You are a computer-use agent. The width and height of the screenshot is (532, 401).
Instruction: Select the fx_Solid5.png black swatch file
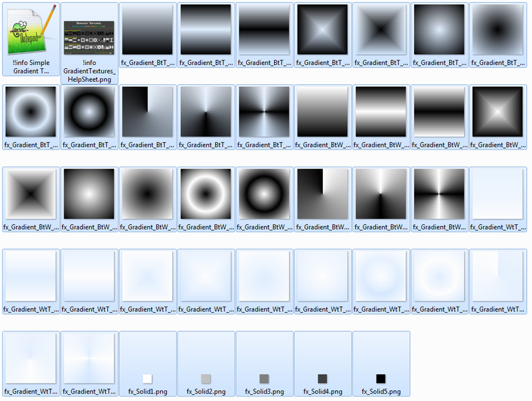tap(381, 364)
